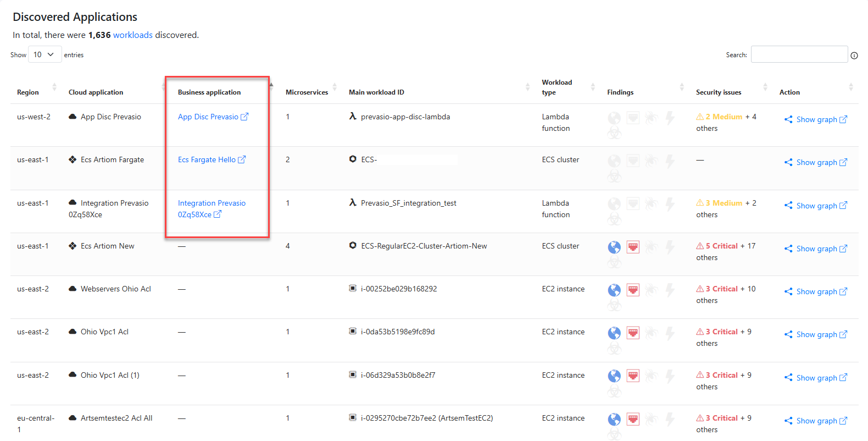Open Integration Prevasio 0Zq58Xce business link

tap(212, 203)
